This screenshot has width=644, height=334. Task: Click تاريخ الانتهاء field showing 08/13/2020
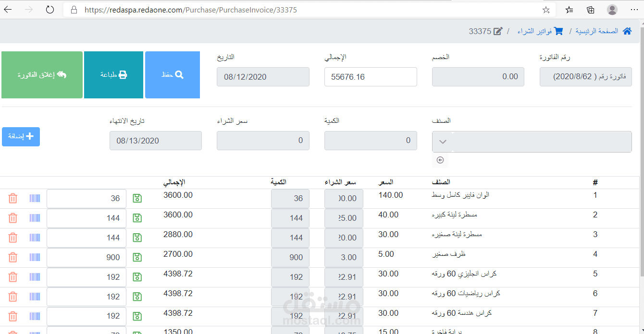(156, 141)
